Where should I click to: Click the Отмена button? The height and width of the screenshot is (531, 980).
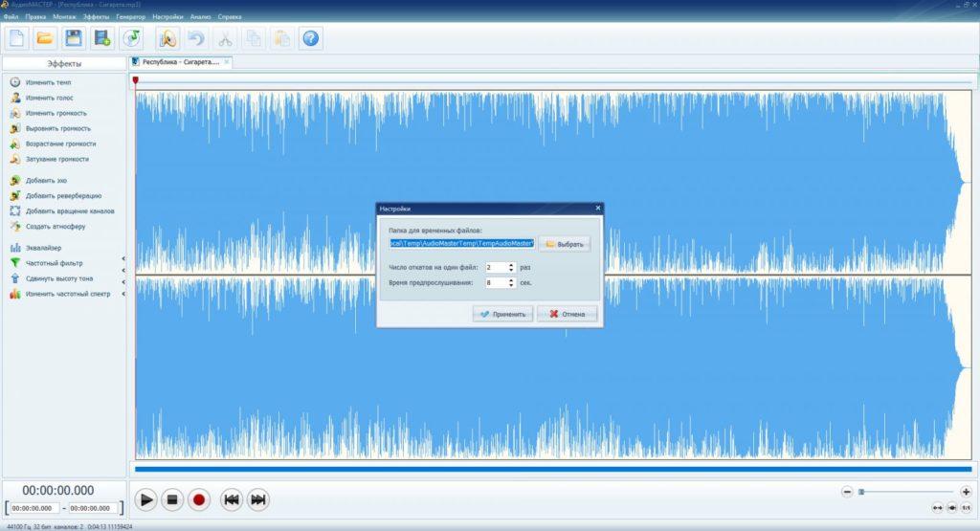568,314
